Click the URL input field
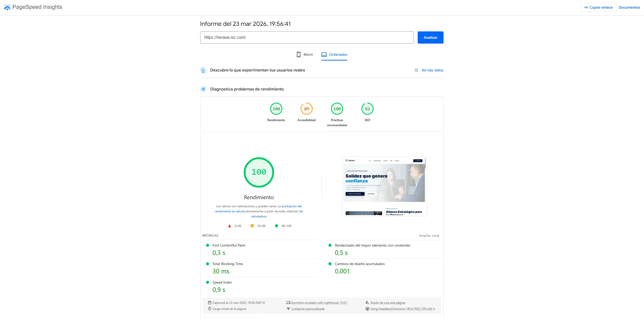Viewport: 644px width, 319px height. click(307, 37)
